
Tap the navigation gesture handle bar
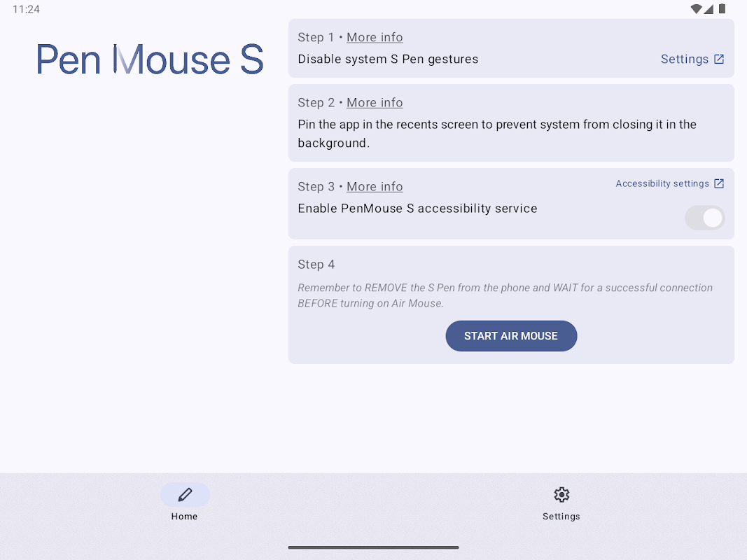click(x=374, y=547)
